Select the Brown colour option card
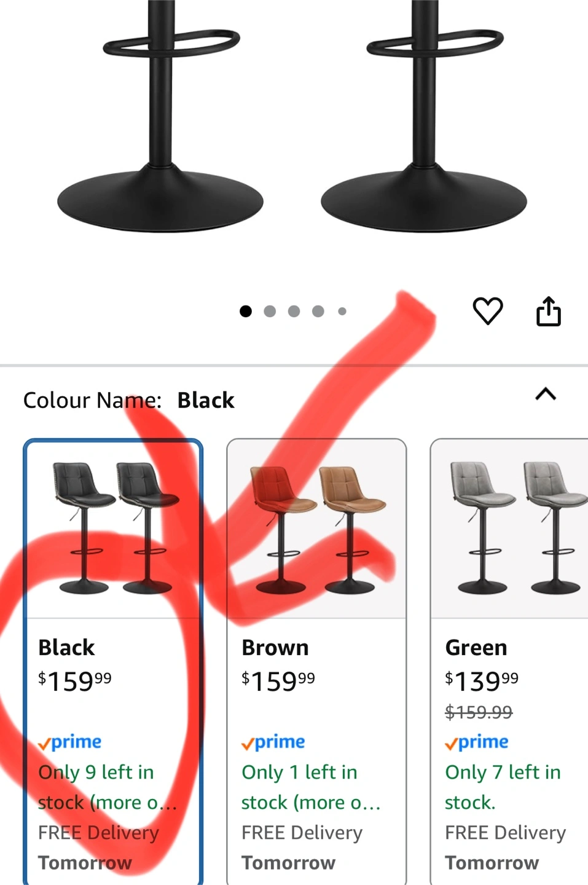Viewport: 588px width, 885px height. [316, 661]
